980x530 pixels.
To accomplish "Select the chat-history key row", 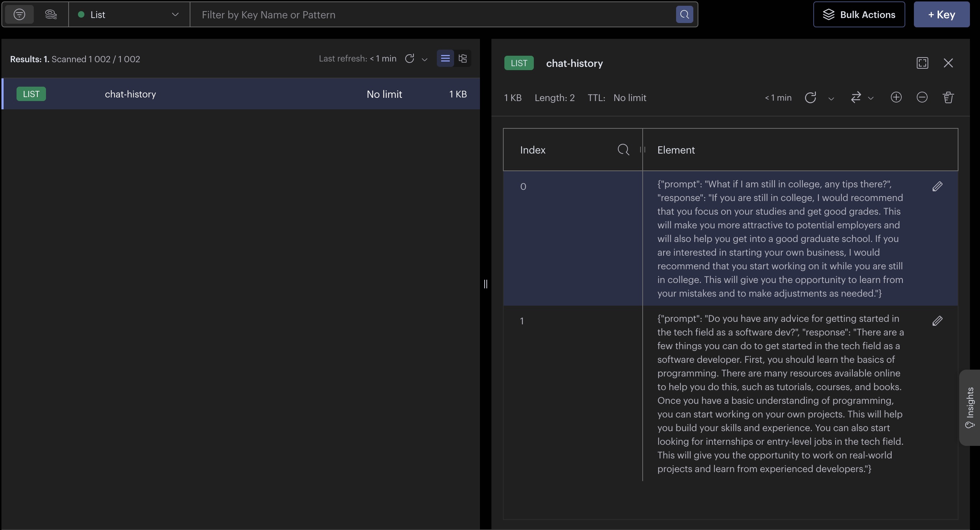I will point(240,94).
